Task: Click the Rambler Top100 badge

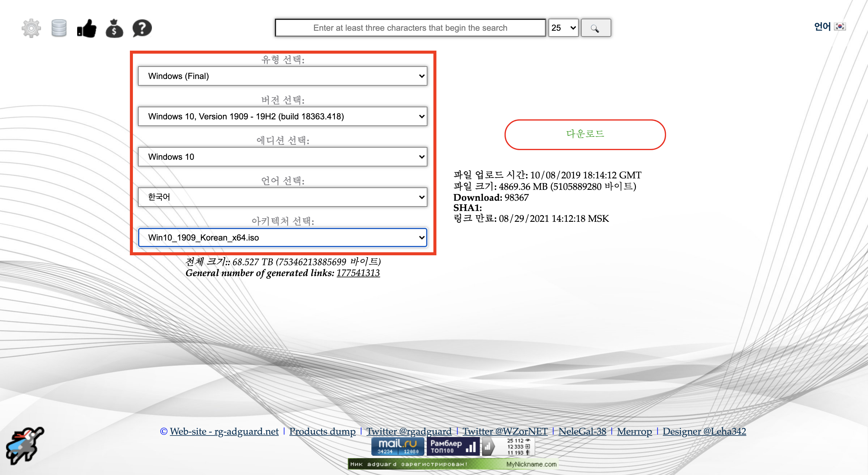Action: (452, 446)
